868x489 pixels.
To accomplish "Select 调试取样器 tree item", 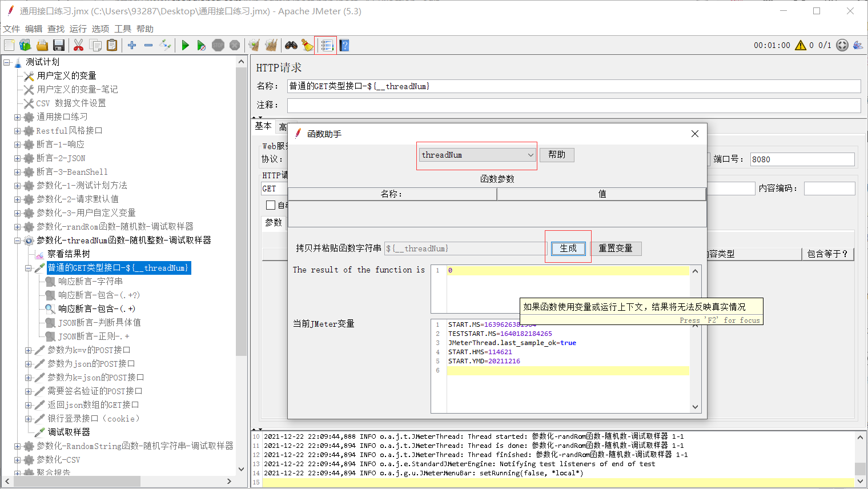I will [69, 432].
